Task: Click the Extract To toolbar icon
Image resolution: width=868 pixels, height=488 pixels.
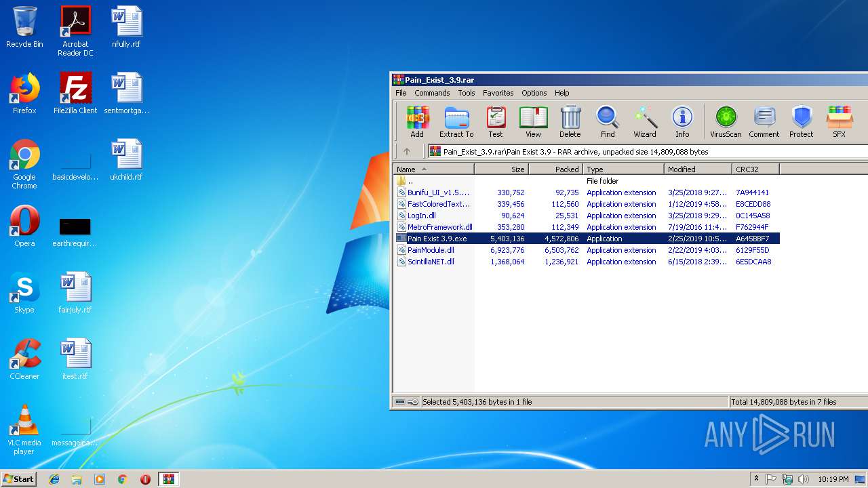Action: click(456, 122)
